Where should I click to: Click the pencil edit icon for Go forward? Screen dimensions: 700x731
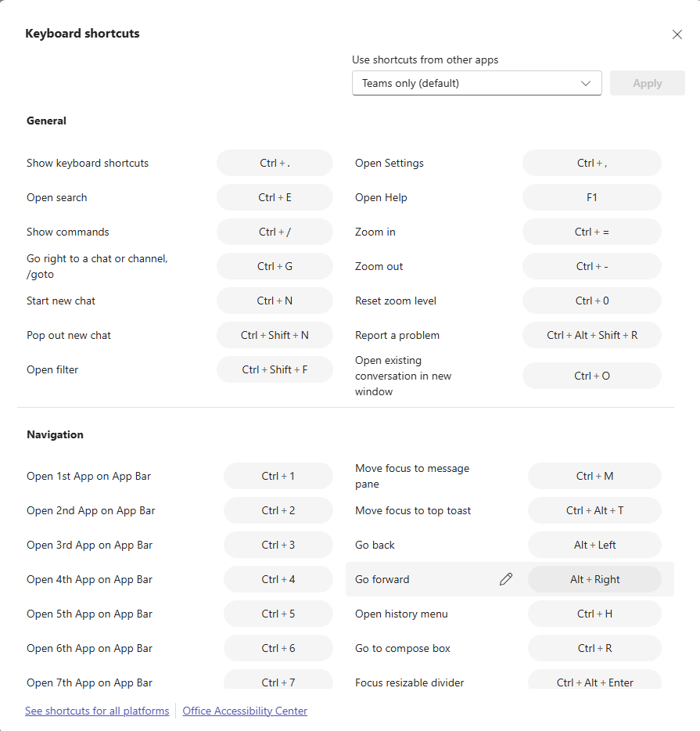point(506,579)
